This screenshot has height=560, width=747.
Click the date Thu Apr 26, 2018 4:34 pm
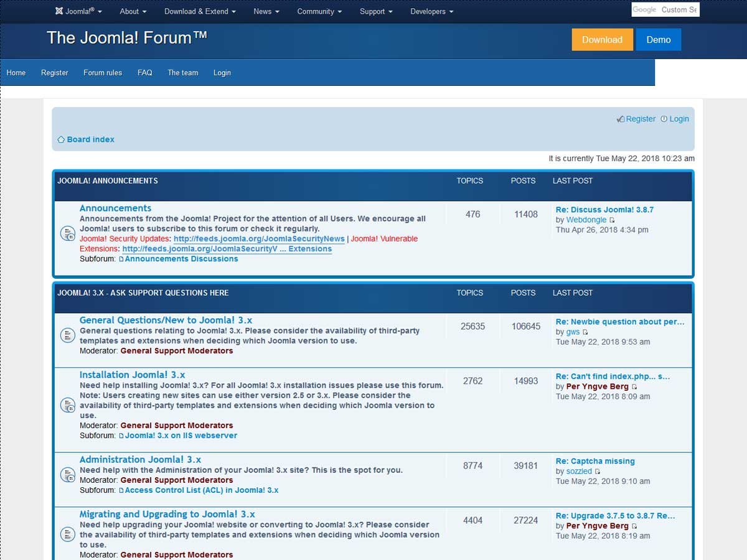point(602,230)
